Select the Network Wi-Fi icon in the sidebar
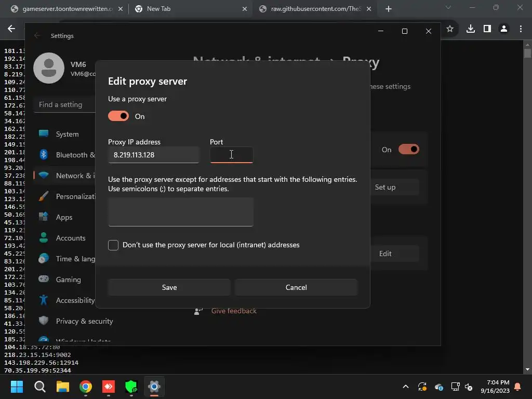 click(x=44, y=176)
